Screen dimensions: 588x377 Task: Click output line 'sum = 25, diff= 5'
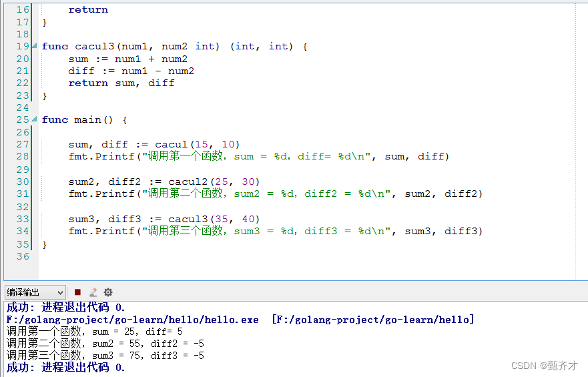95,331
